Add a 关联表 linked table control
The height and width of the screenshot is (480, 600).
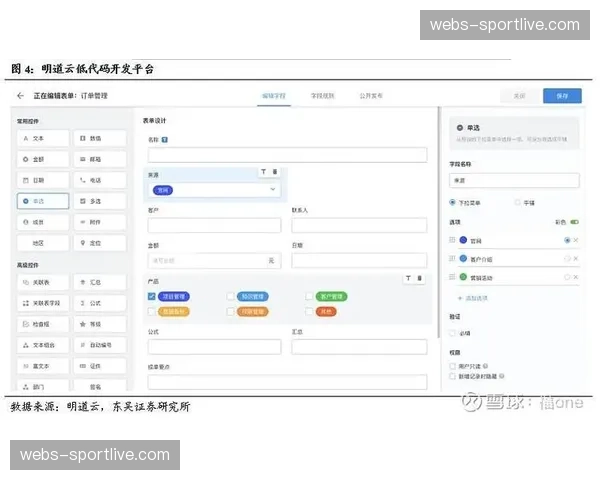[x=43, y=282]
